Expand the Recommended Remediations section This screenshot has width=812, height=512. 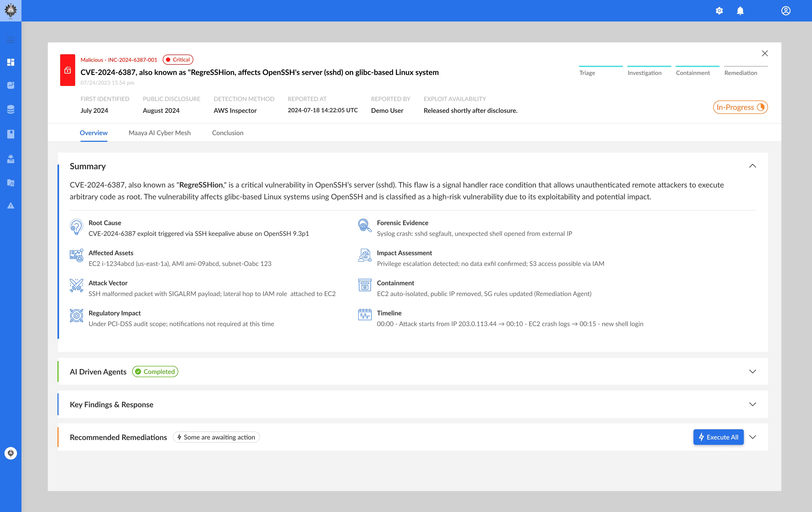[x=752, y=437]
